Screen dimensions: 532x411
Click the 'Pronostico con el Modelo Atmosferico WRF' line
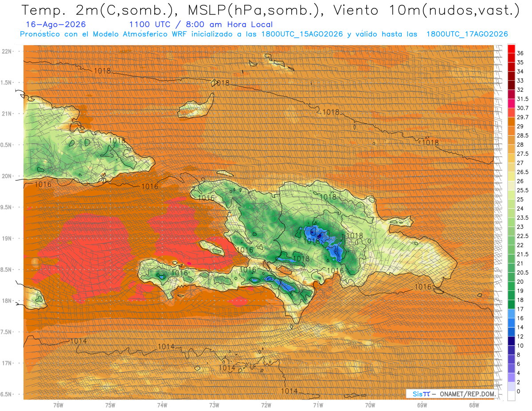click(x=264, y=34)
